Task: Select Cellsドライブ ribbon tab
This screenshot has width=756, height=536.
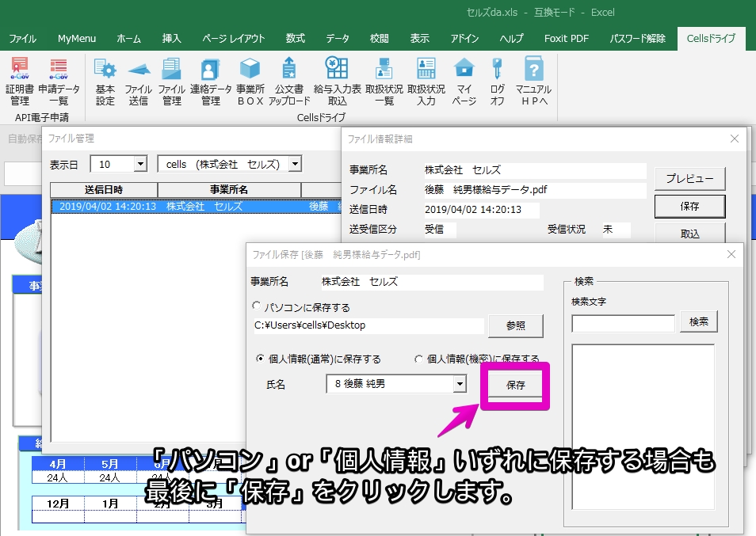Action: click(x=711, y=39)
